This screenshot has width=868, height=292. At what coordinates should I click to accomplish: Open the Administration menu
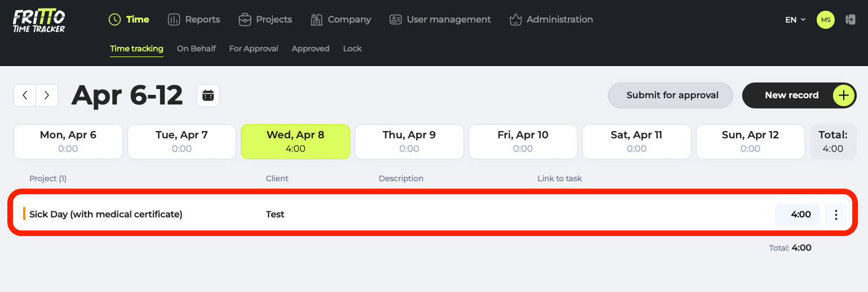pyautogui.click(x=550, y=20)
